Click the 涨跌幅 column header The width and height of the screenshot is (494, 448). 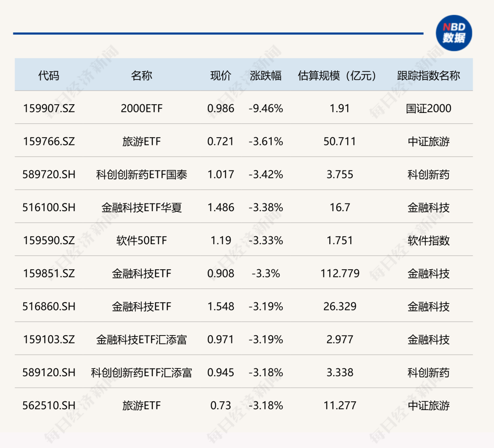(266, 75)
